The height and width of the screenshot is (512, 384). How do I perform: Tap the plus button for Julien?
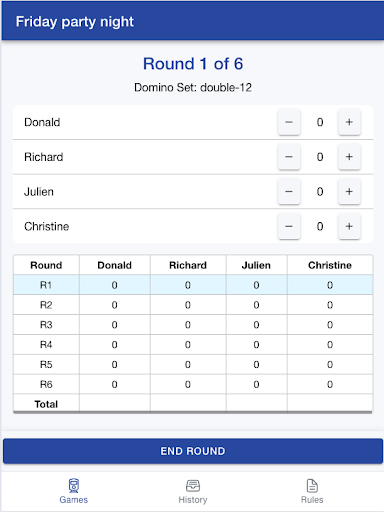[x=349, y=192]
